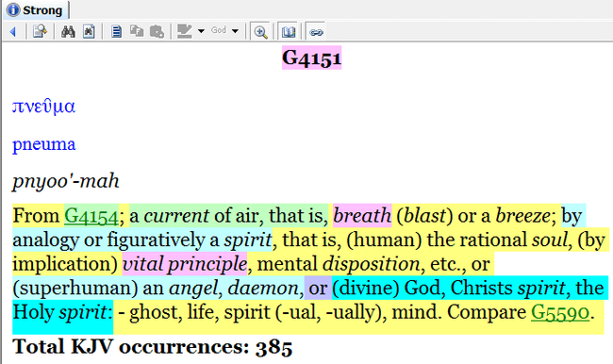Follow the G5590 compare link
This screenshot has height=364, width=613.
pos(560,312)
